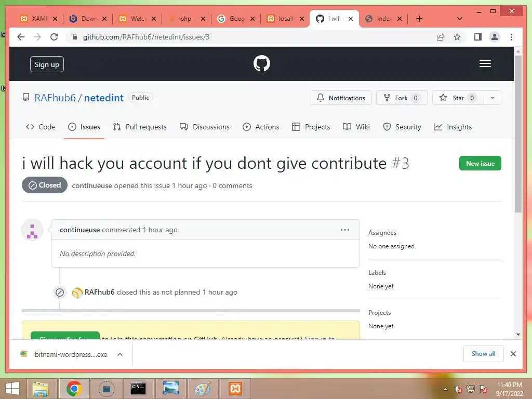The height and width of the screenshot is (399, 532).
Task: Open the Actions tab
Action: click(261, 127)
